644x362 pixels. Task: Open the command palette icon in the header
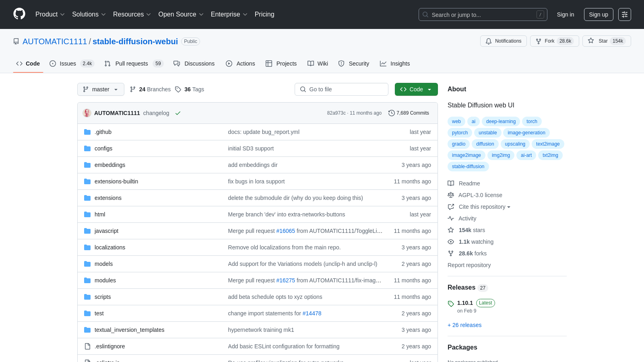coord(625,14)
